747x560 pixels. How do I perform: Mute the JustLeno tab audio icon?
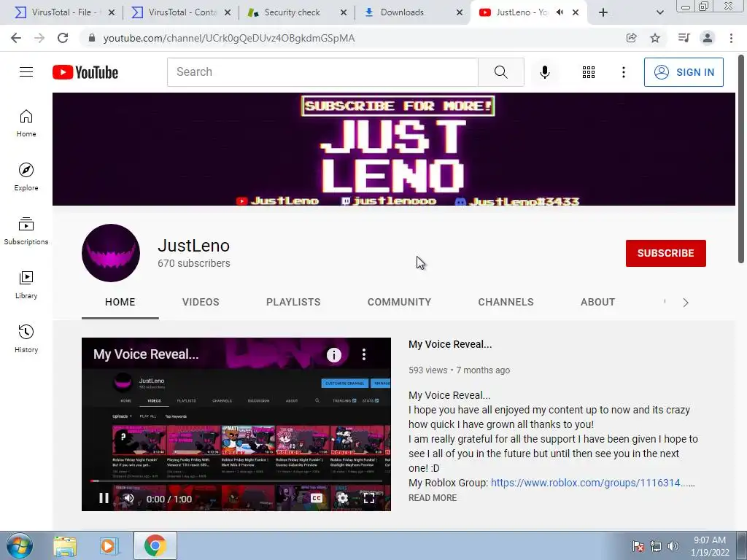(x=560, y=12)
